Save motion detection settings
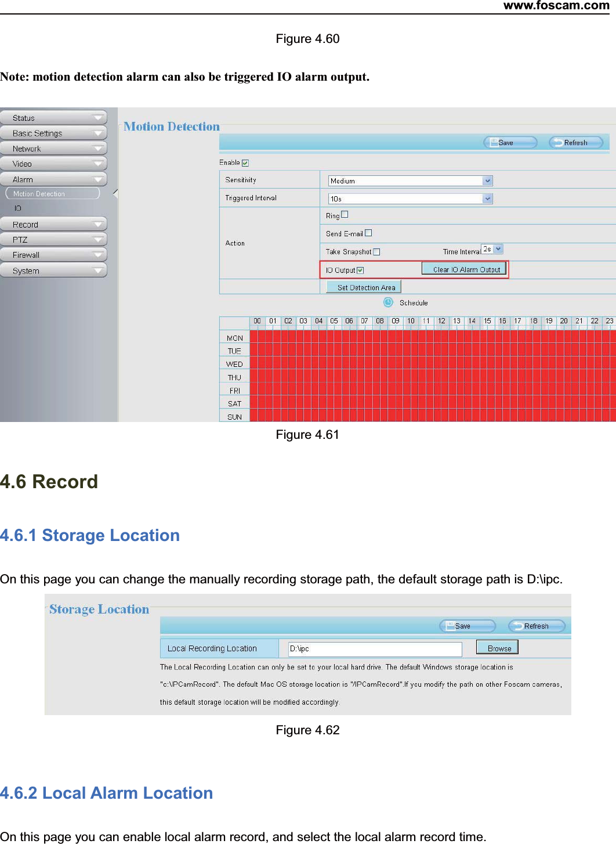This screenshot has width=616, height=844. (x=510, y=142)
